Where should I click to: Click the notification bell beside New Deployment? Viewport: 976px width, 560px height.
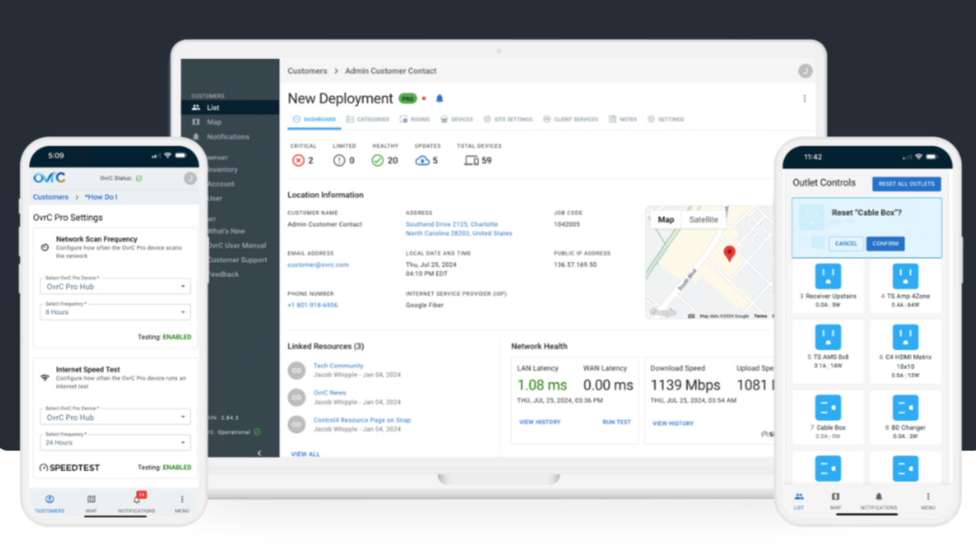439,98
